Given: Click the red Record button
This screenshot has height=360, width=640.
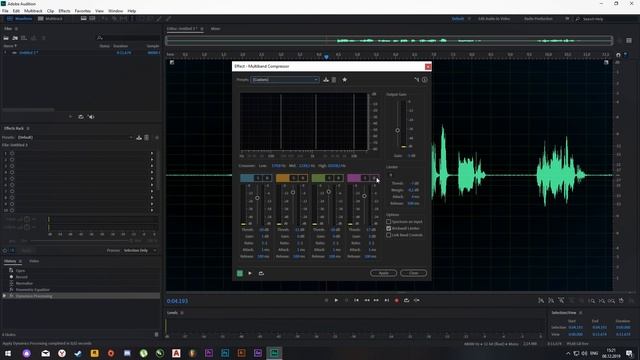Looking at the screenshot, I should [396, 300].
